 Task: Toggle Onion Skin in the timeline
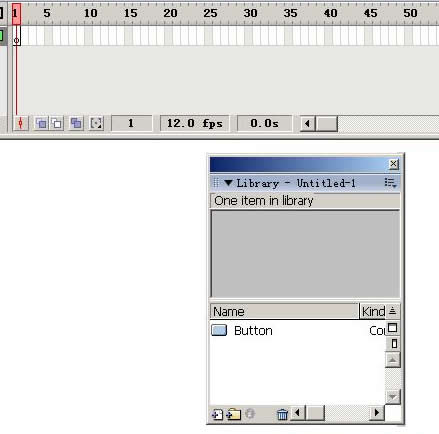[x=41, y=123]
